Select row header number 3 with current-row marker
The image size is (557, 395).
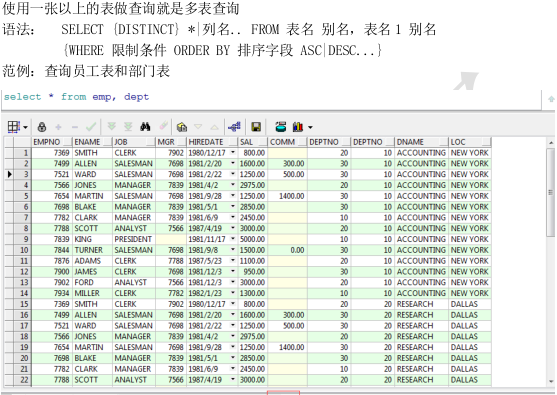tap(22, 174)
